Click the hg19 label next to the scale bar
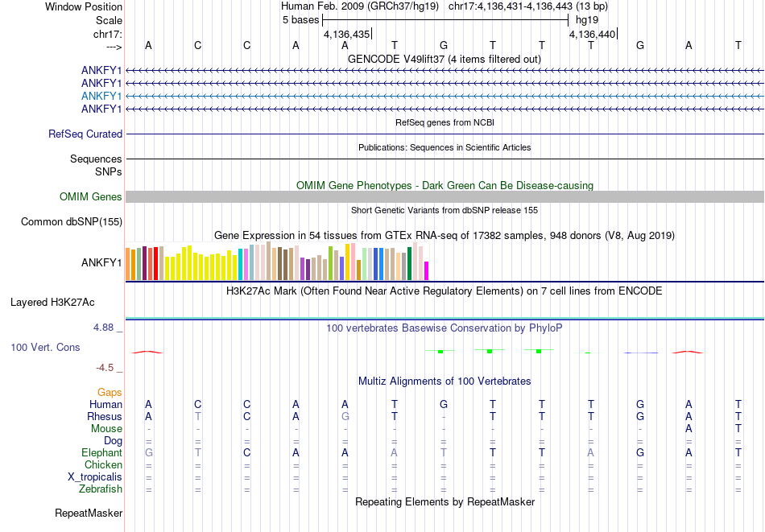The image size is (765, 532). 587,20
